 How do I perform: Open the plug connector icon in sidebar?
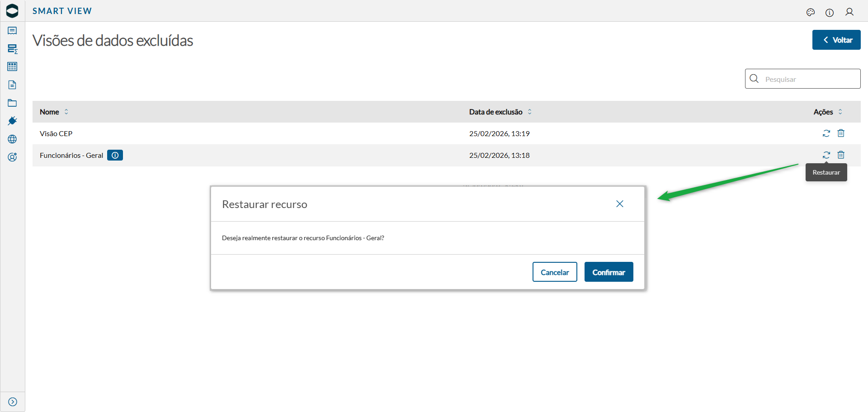click(x=12, y=121)
